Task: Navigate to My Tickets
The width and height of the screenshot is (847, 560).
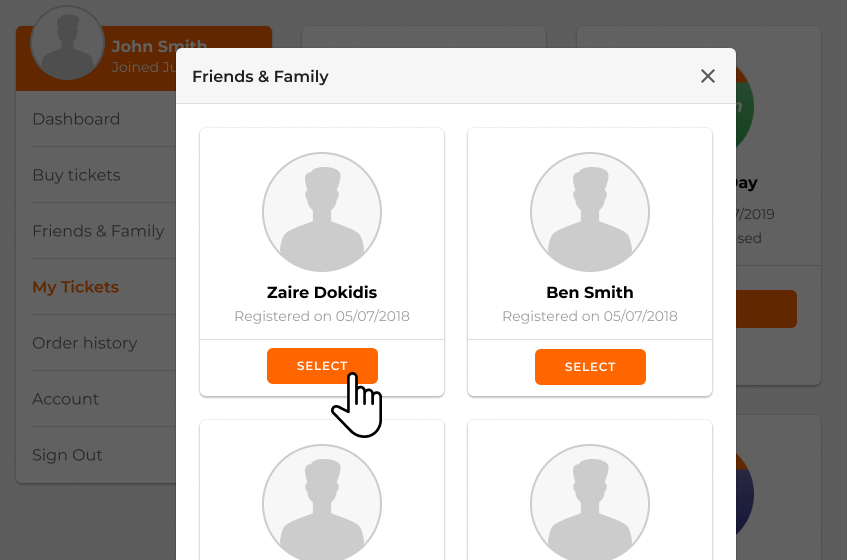Action: pyautogui.click(x=75, y=287)
